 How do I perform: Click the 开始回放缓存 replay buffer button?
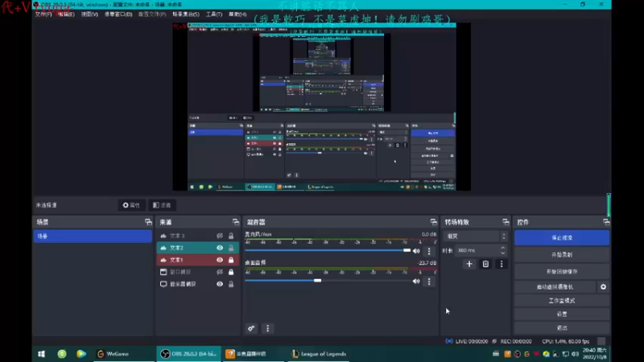pyautogui.click(x=562, y=272)
